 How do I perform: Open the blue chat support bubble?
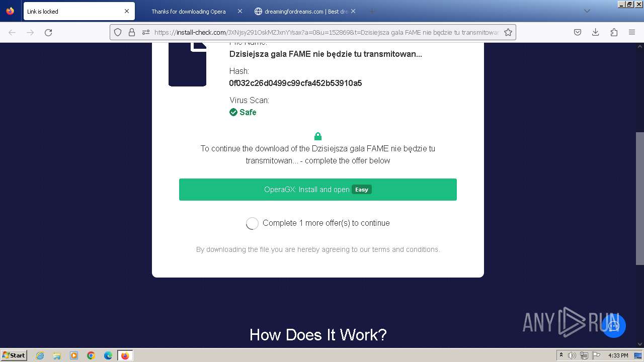(x=613, y=325)
